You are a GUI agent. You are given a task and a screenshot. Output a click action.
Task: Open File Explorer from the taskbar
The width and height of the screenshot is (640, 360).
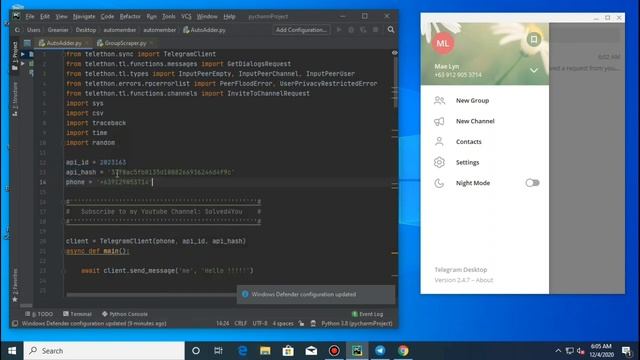(x=265, y=351)
